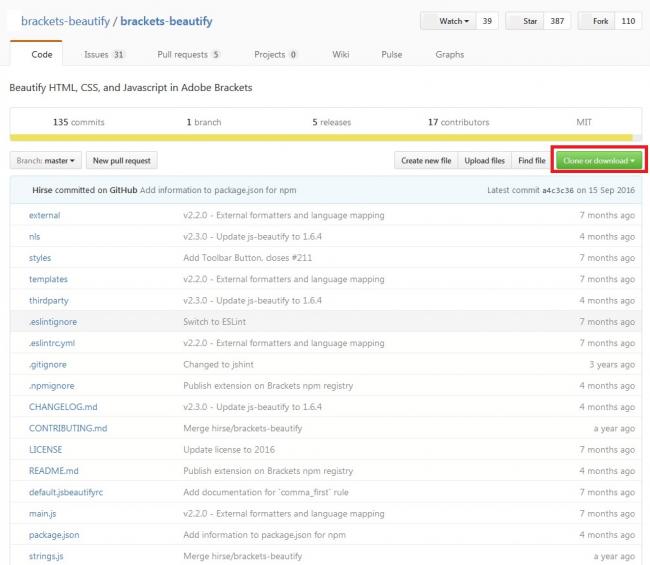Open commit 'Switch to ESLint'
The width and height of the screenshot is (650, 565).
pyautogui.click(x=214, y=322)
